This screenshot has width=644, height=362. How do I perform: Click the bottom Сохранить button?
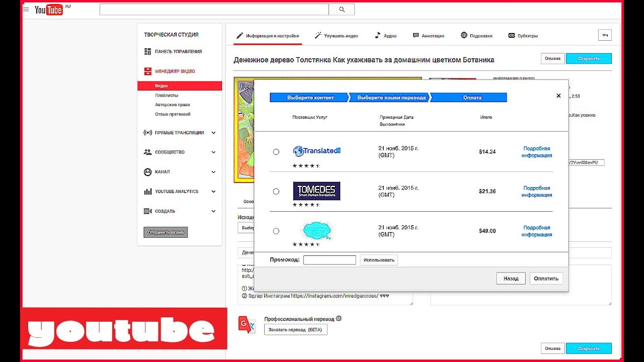589,348
